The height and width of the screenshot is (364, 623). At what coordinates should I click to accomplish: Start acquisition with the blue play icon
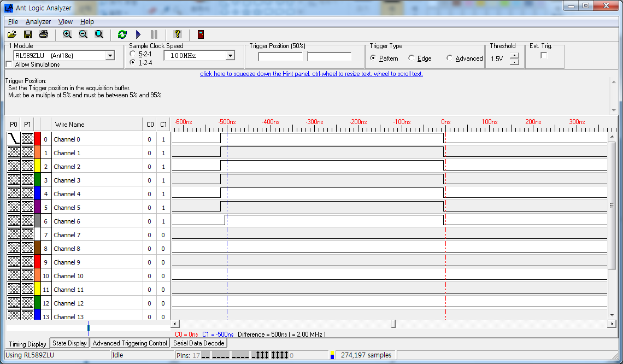[x=138, y=34]
